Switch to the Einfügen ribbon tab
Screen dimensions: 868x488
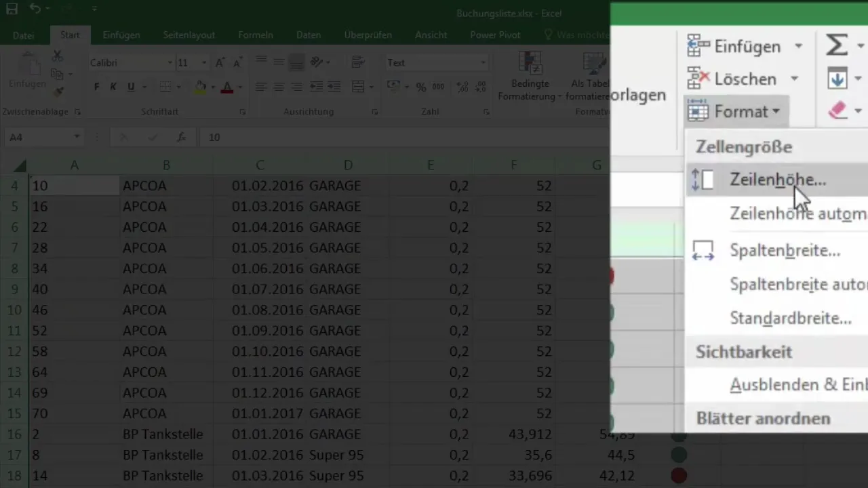coord(121,35)
